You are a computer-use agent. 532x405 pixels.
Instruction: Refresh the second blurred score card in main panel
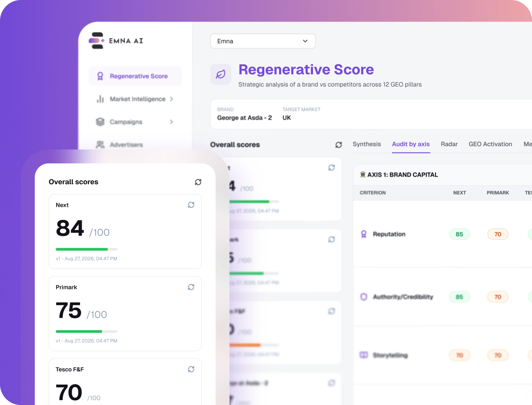332,239
